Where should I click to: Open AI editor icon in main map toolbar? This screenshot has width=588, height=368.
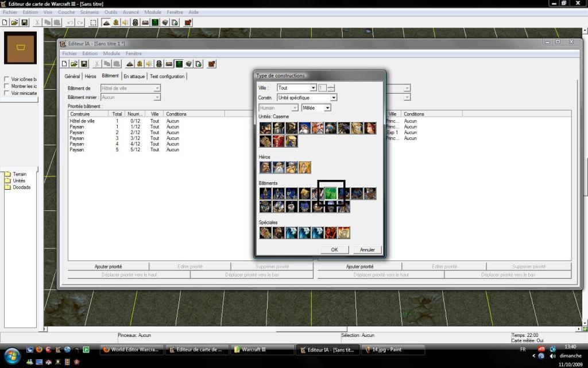point(155,22)
